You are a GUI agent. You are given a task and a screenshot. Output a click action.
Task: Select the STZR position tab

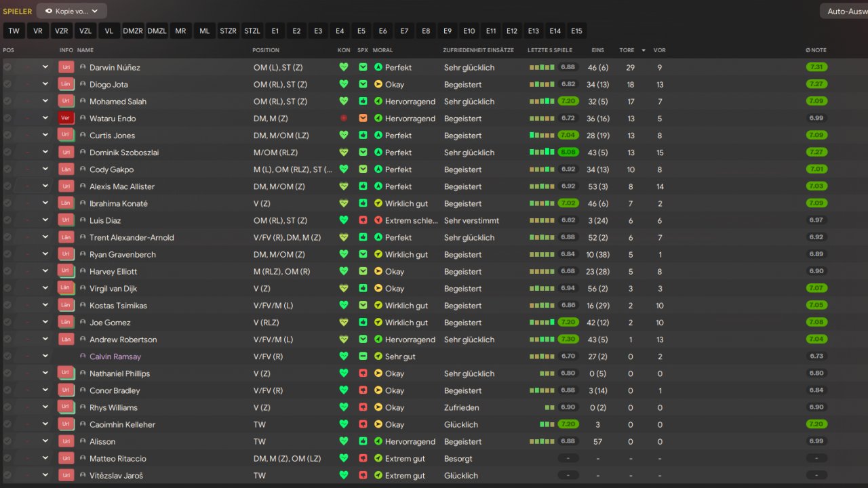coord(229,31)
